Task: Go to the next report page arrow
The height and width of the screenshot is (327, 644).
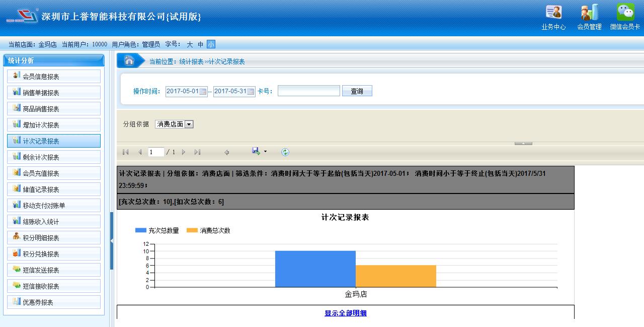Action: (x=184, y=152)
